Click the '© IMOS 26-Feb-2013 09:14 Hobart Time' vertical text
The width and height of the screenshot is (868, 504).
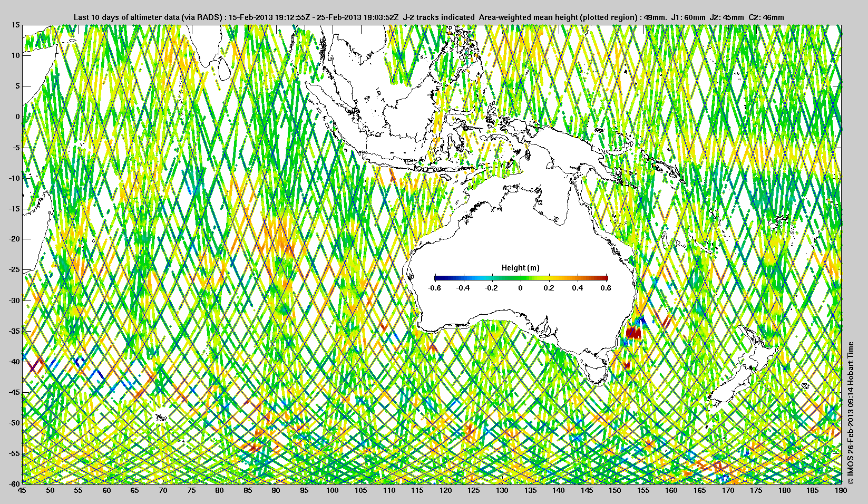pyautogui.click(x=850, y=413)
